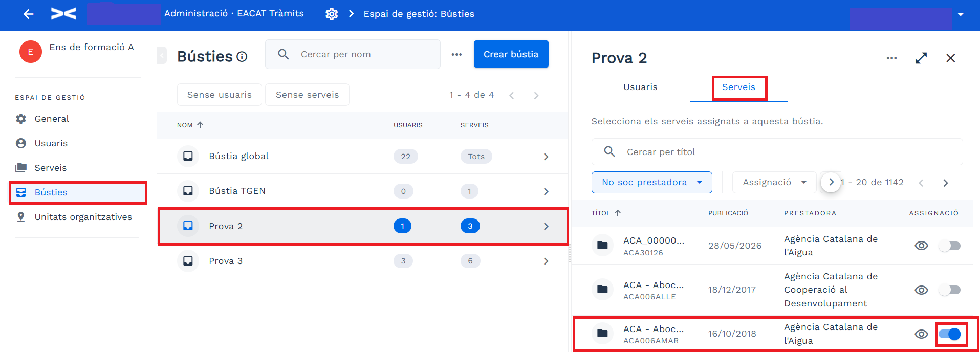Viewport: 980px width, 352px height.
Task: Click the Crear bústia button
Action: coord(511,54)
